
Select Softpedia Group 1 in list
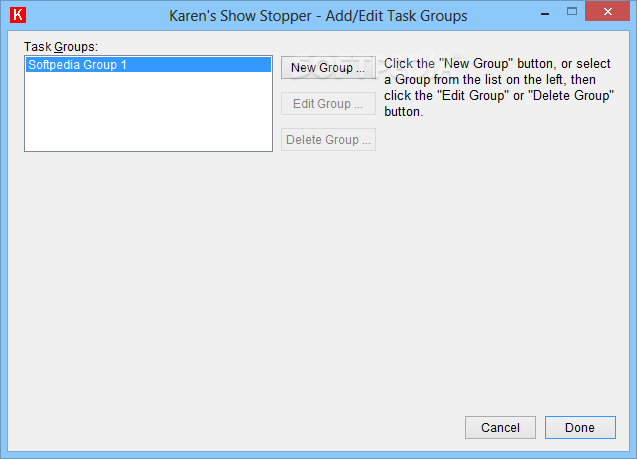(x=148, y=65)
